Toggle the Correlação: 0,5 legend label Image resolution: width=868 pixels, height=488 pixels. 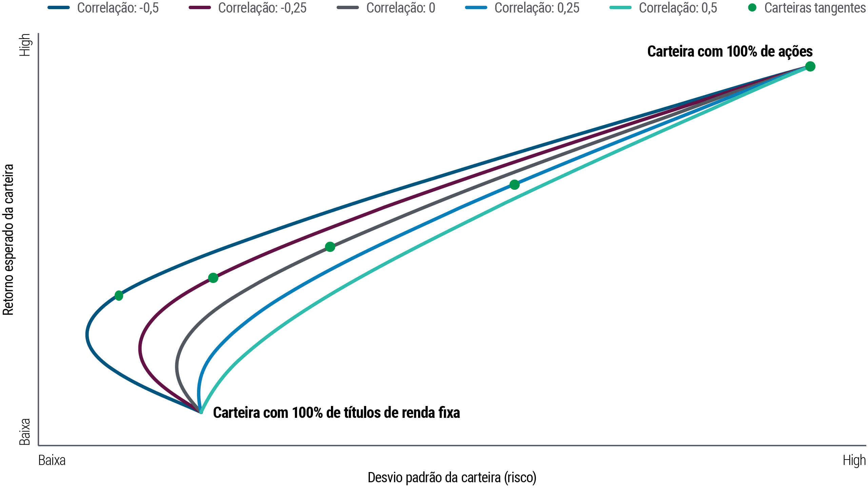(x=678, y=8)
